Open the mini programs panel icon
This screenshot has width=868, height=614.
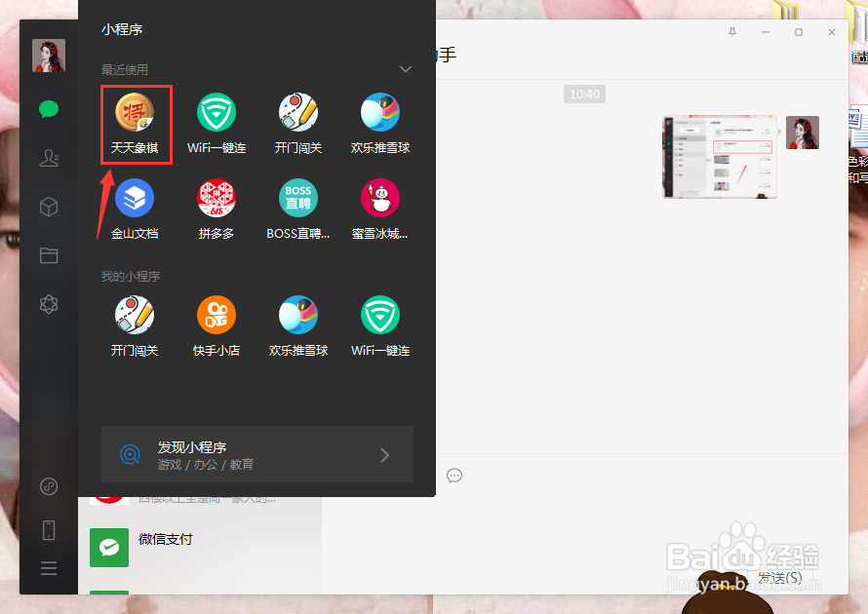coord(49,486)
